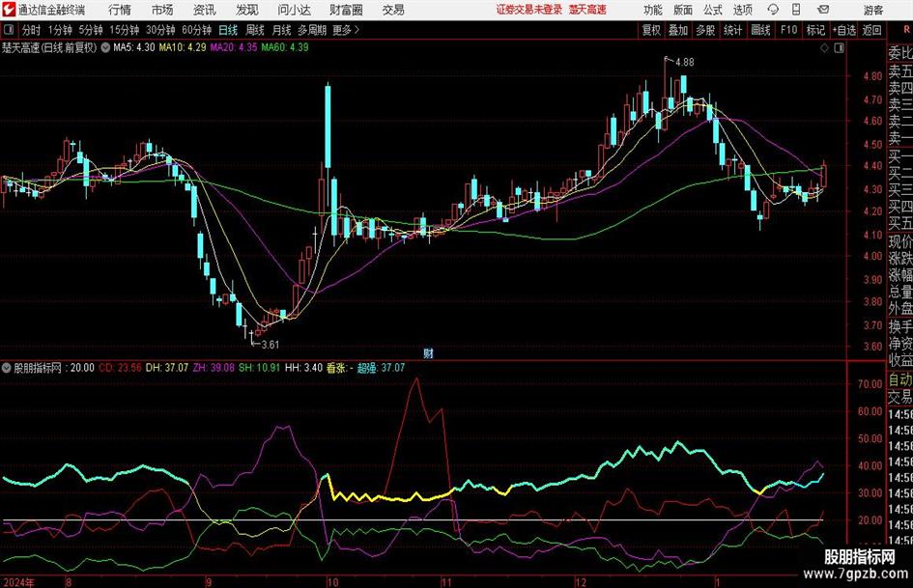This screenshot has height=588, width=913.
Task: Toggle the side panel icon beside the diamond
Action: 839,48
